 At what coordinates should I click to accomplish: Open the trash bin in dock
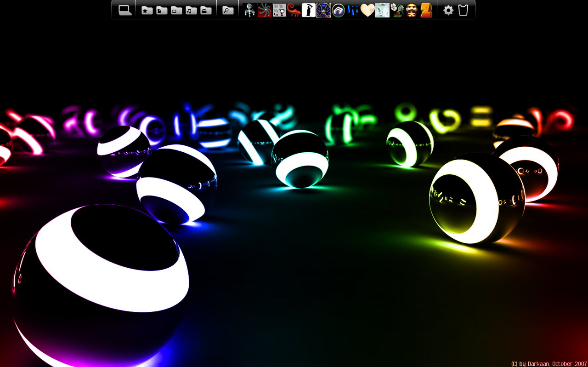[x=463, y=10]
